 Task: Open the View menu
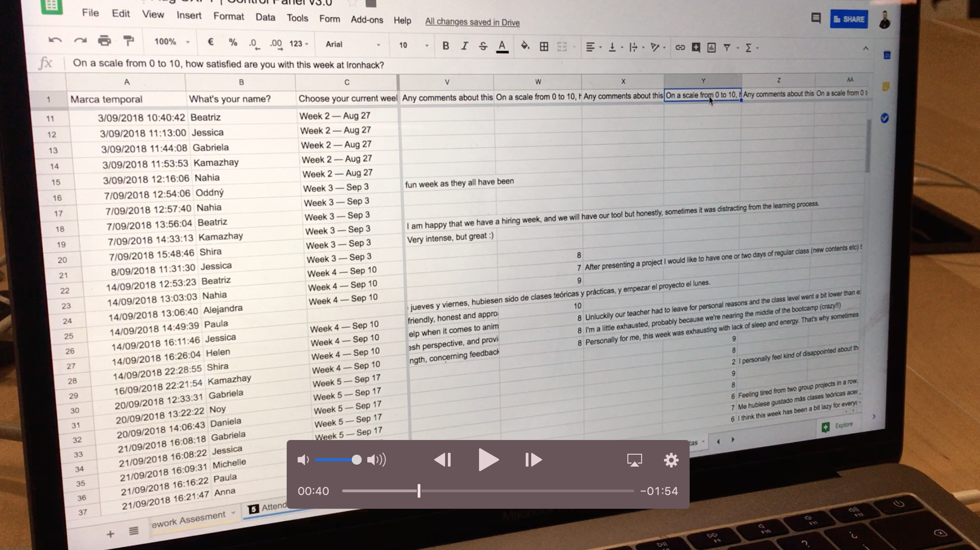click(x=153, y=14)
